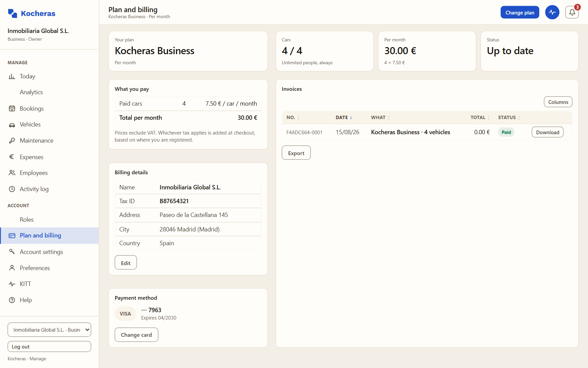Viewport: 588px width, 368px height.
Task: Click the Up to date status text
Action: [510, 51]
